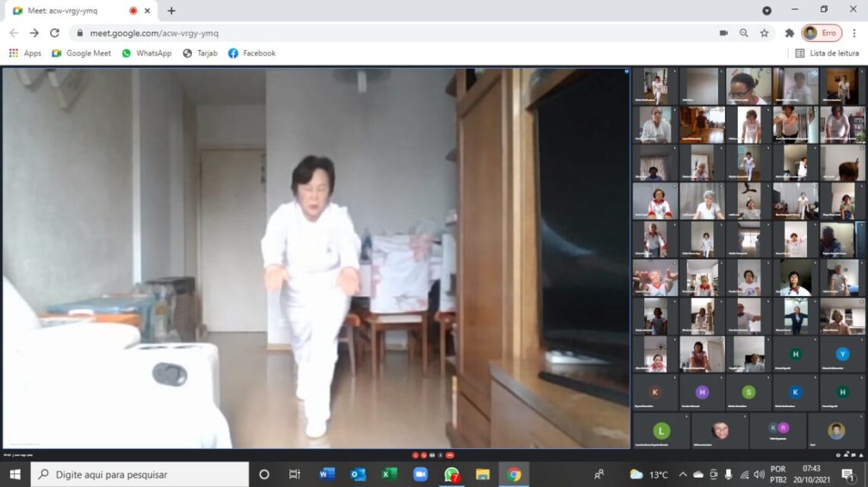Open the Lista de leitura panel
The height and width of the screenshot is (487, 868).
[827, 53]
